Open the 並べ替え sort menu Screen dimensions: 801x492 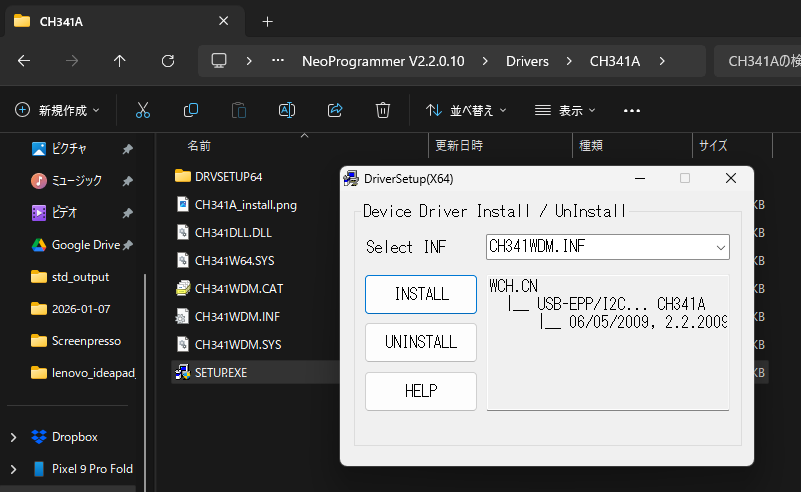coord(466,110)
